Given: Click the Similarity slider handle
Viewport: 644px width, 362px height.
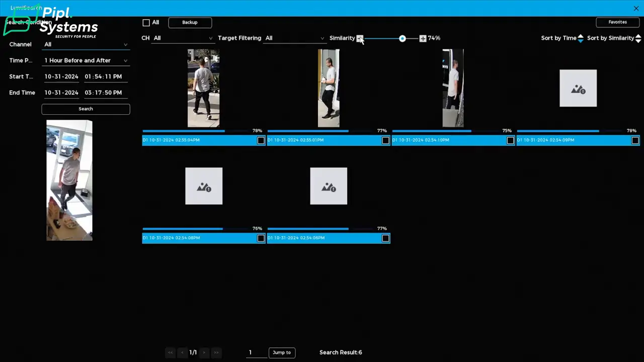Looking at the screenshot, I should tap(402, 38).
